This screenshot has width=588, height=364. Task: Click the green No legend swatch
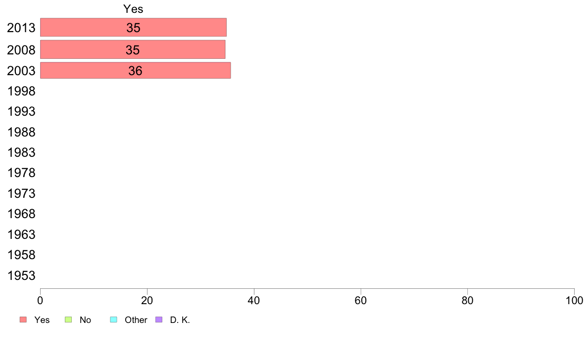68,319
